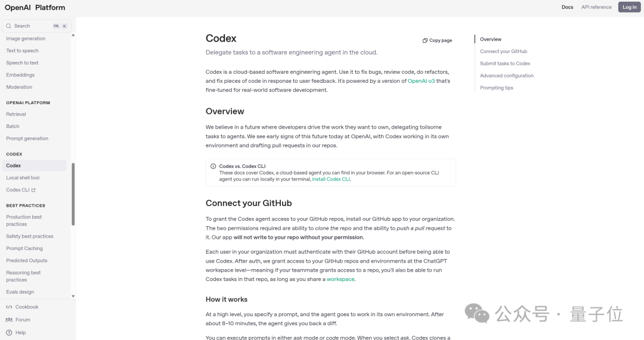Open the Cookbook code icon link
This screenshot has height=340, width=644.
pyautogui.click(x=9, y=307)
